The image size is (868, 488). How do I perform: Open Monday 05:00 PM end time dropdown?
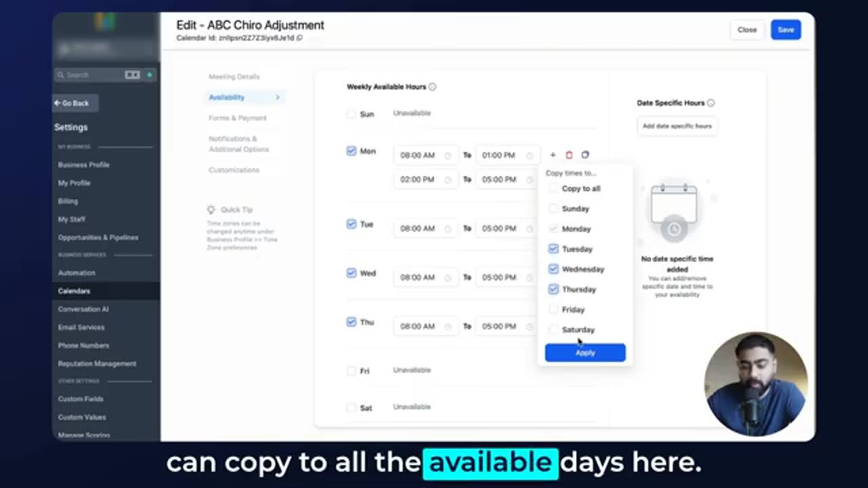[x=508, y=180]
